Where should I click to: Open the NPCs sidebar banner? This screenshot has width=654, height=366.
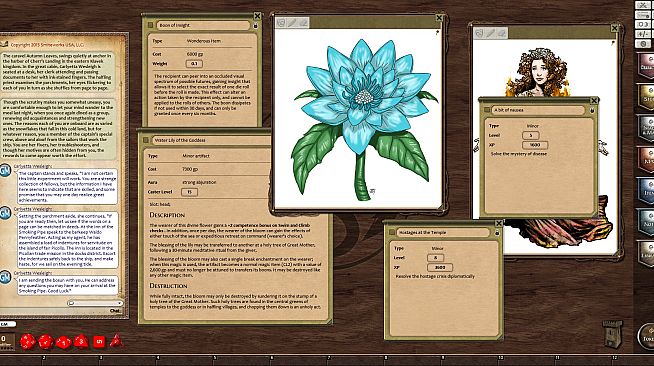click(646, 159)
